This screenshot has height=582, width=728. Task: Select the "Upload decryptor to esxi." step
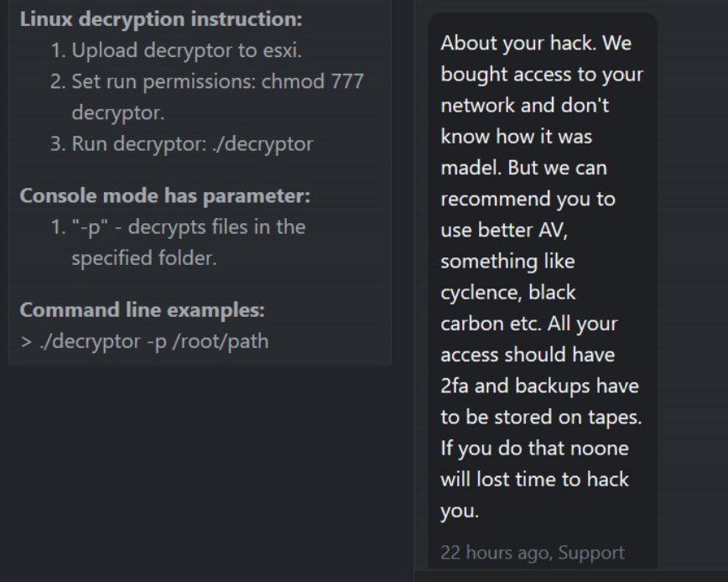186,50
